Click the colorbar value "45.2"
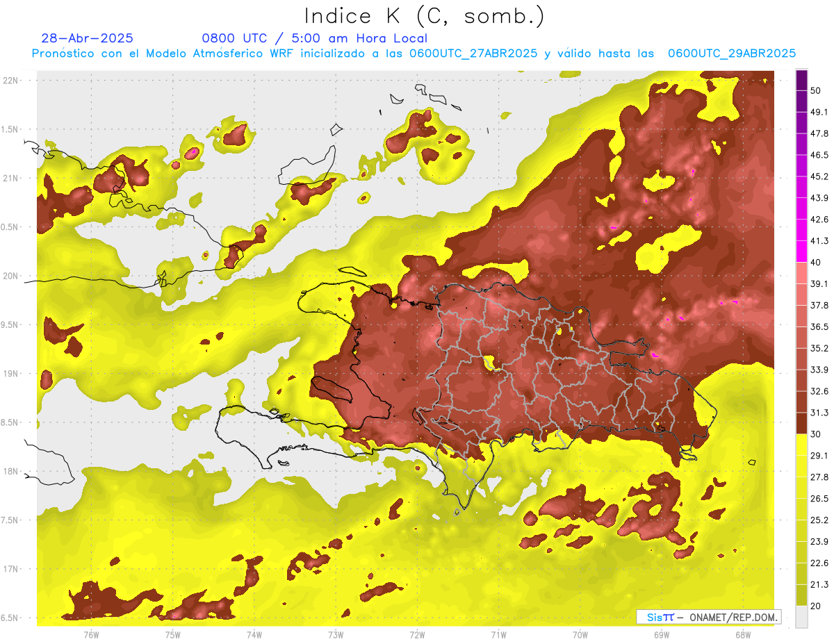834x644 pixels. (x=819, y=176)
